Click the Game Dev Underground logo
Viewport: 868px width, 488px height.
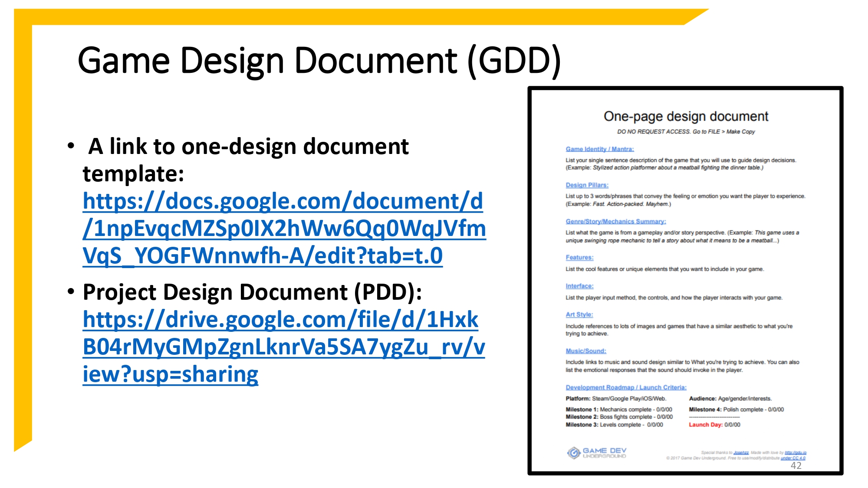[x=597, y=453]
